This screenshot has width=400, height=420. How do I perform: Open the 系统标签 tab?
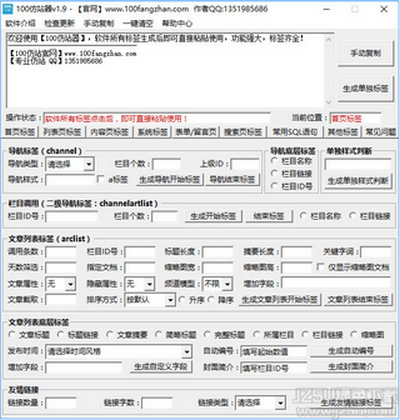153,132
